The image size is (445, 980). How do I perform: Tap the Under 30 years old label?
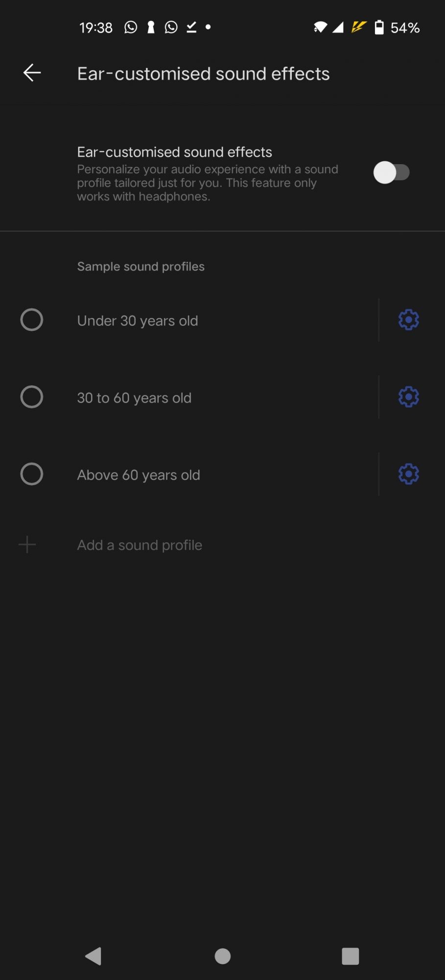point(138,320)
